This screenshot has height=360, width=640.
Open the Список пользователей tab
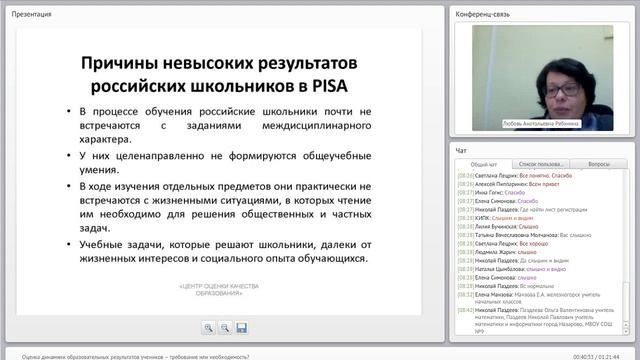coord(541,164)
